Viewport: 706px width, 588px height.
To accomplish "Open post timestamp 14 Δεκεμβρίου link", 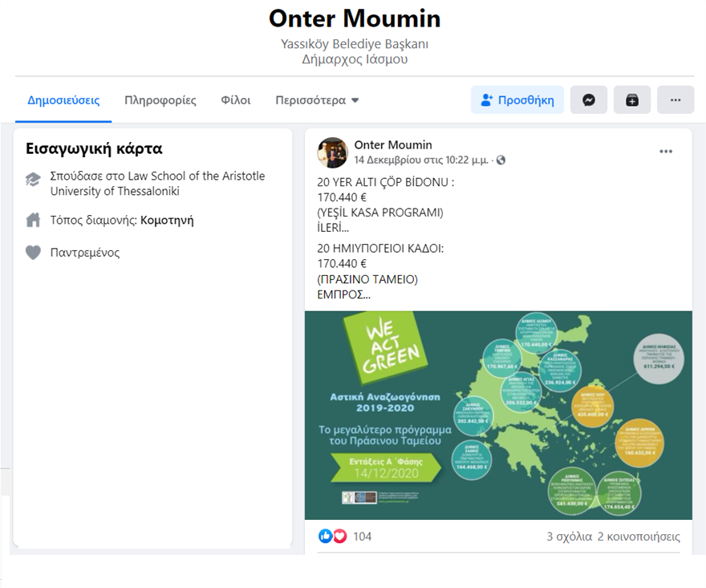I will (422, 160).
